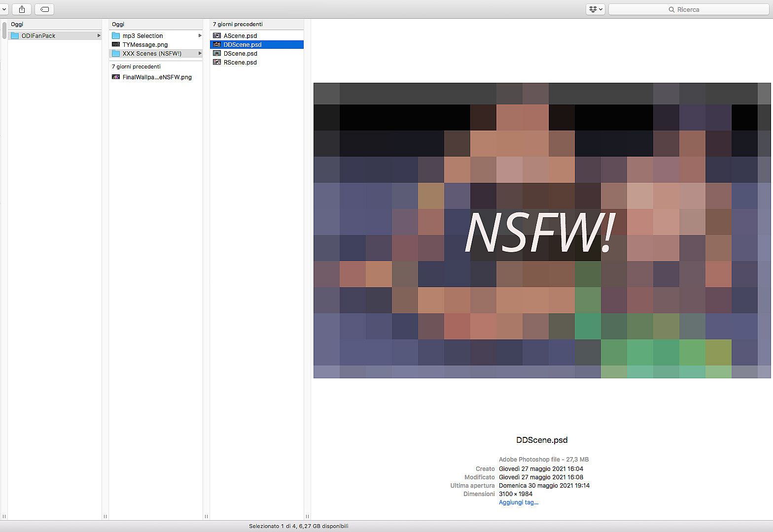Viewport: 773px width, 532px height.
Task: Click the blurred DDScene.psd preview image
Action: (542, 231)
